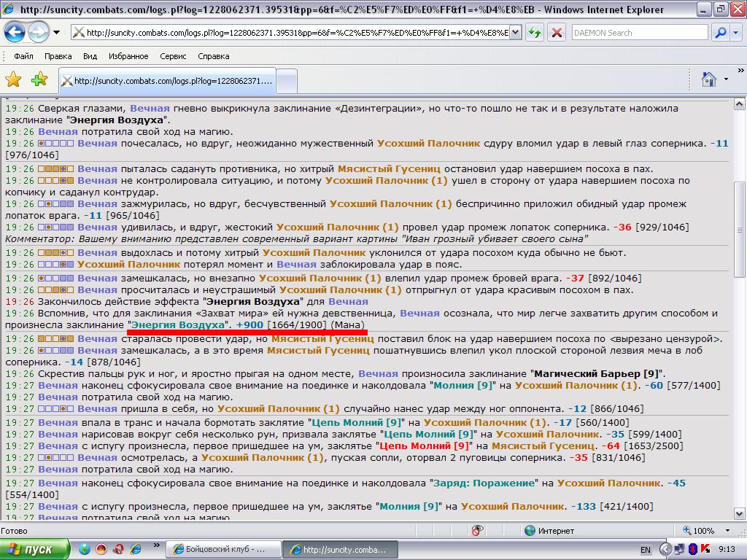Open the пуск Start menu

click(34, 549)
